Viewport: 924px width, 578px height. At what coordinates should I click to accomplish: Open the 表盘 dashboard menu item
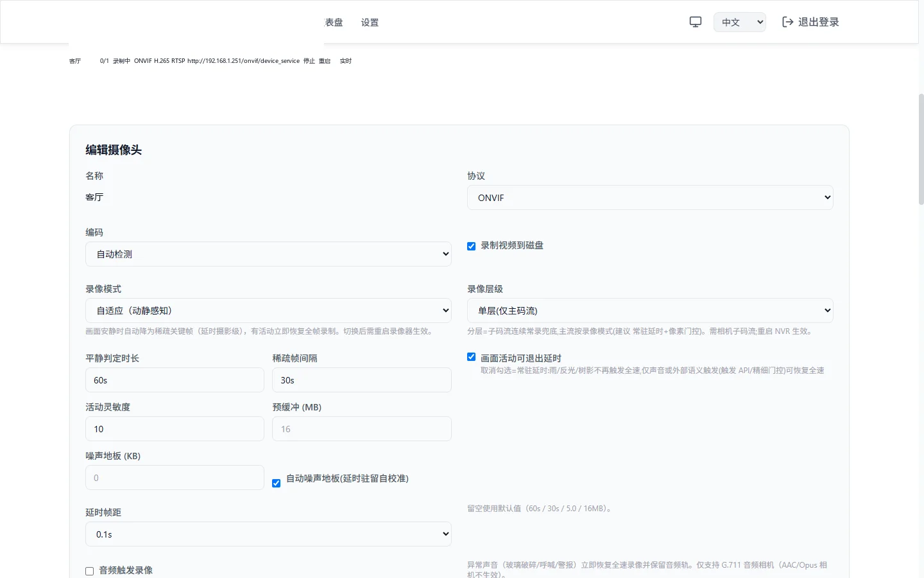point(334,22)
